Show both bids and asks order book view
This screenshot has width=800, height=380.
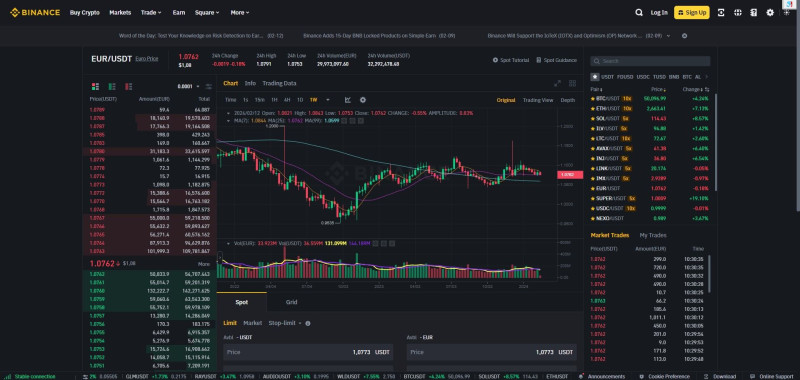tap(95, 86)
